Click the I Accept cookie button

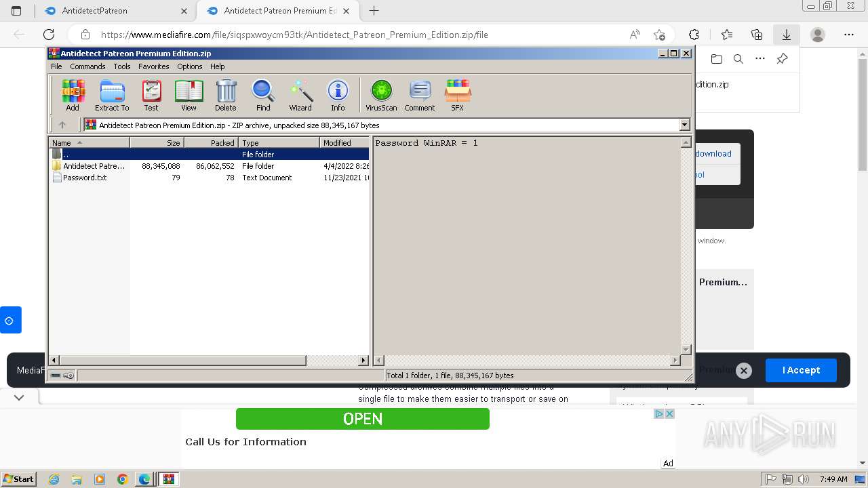(x=801, y=370)
